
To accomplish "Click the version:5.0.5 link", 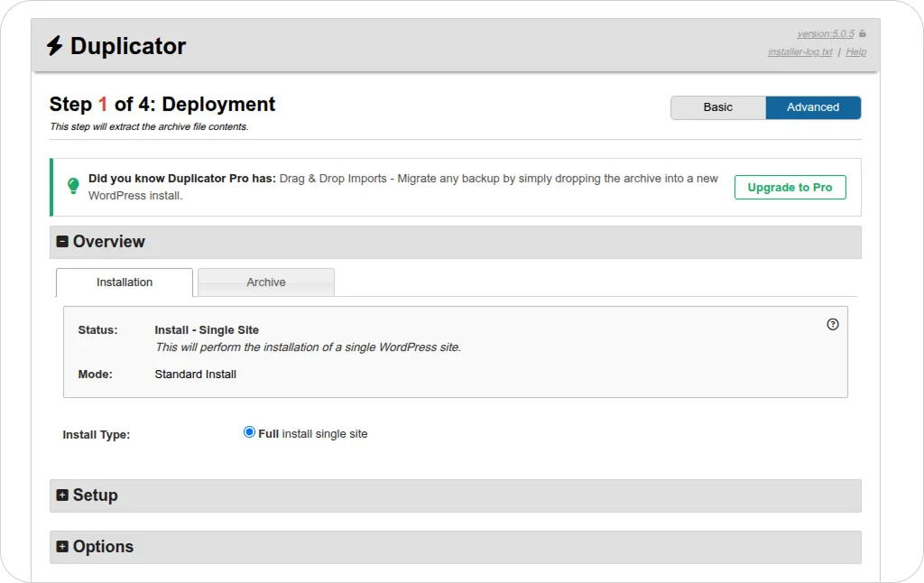I will (826, 33).
